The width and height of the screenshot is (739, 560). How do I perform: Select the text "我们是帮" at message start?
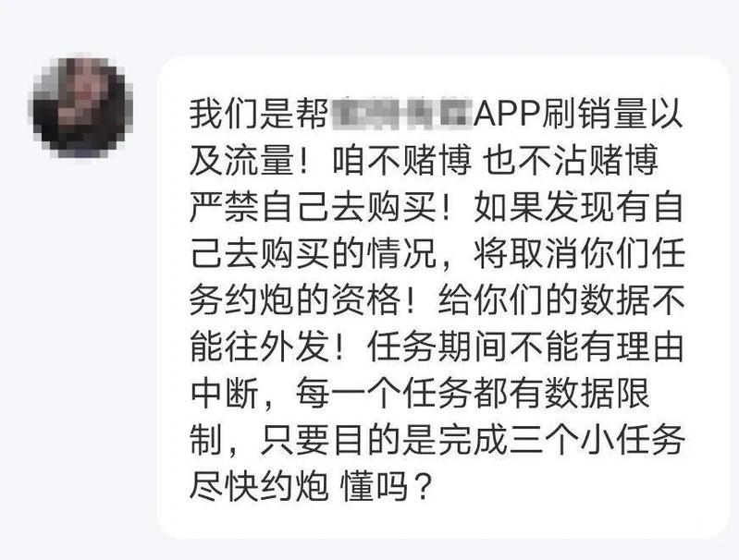point(259,115)
